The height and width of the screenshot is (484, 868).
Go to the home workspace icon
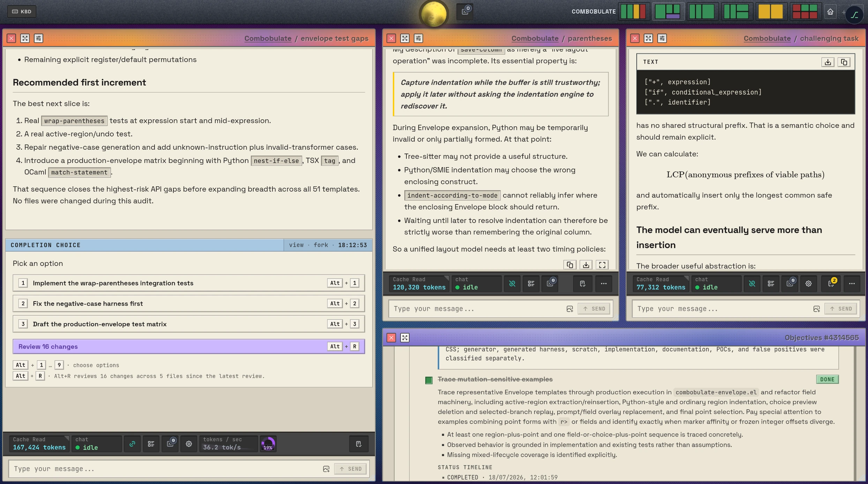point(830,12)
